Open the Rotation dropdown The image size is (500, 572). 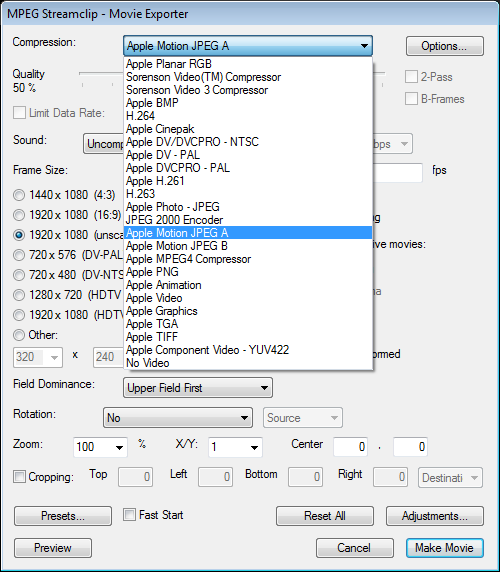pos(178,418)
